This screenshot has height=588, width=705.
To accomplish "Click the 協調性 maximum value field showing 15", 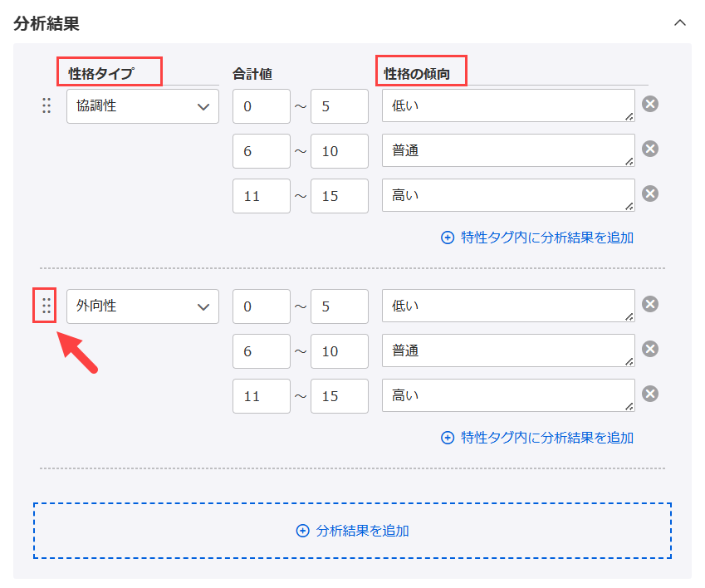I will 340,196.
